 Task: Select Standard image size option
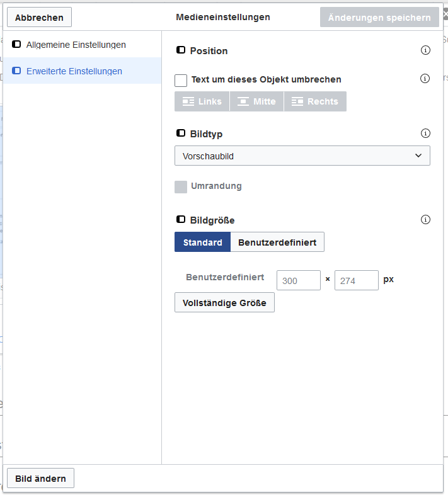tap(202, 242)
